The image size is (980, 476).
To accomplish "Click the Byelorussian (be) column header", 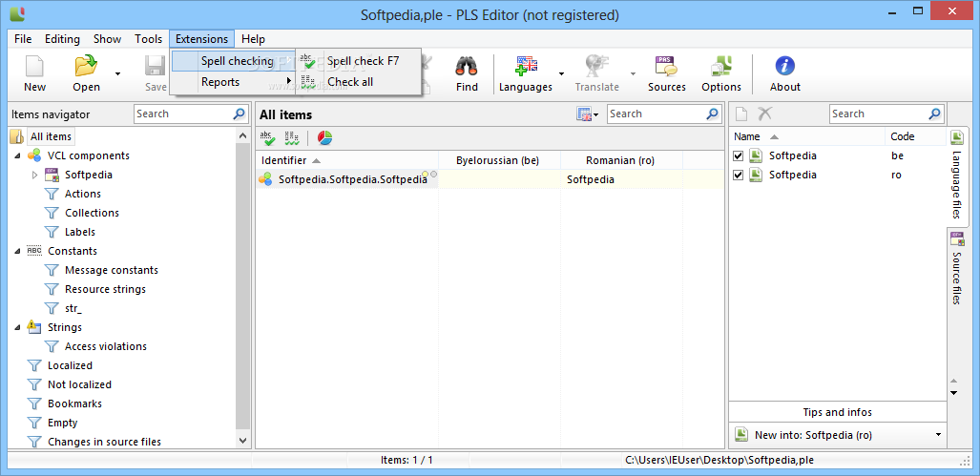I will [497, 160].
